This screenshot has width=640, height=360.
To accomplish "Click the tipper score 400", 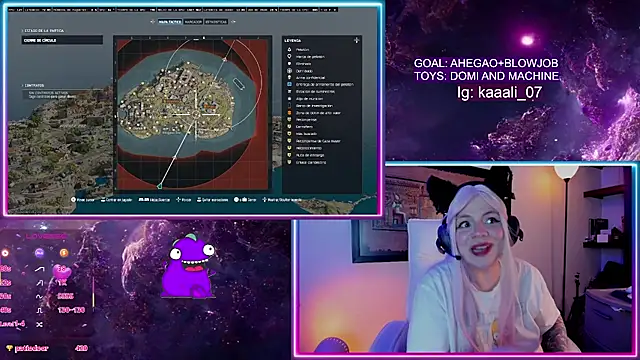I will click(x=81, y=348).
